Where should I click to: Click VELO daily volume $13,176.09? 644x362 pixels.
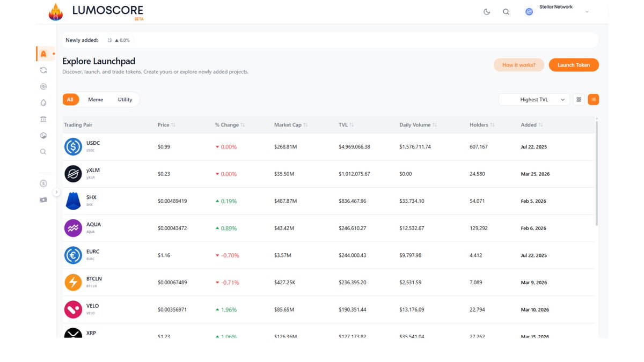(412, 309)
